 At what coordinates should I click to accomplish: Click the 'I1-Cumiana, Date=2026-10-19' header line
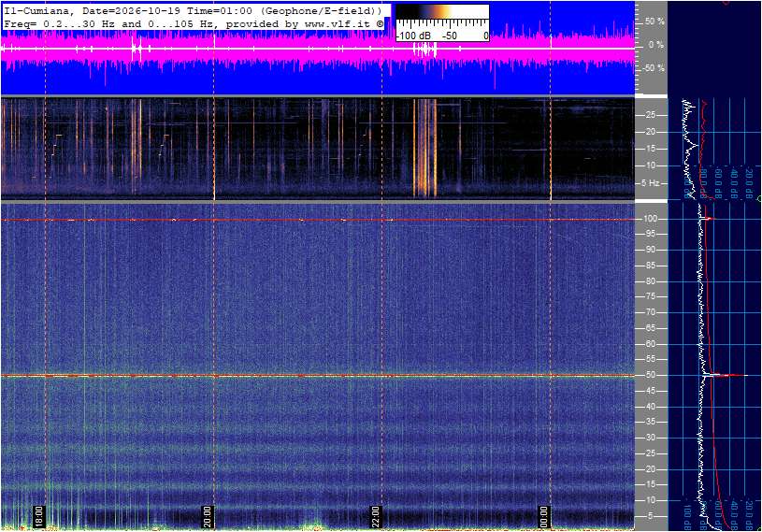[x=194, y=10]
